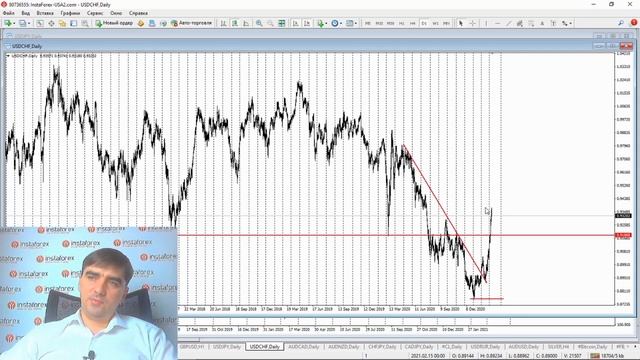
Task: Select the trendline tool
Action: (x=509, y=23)
